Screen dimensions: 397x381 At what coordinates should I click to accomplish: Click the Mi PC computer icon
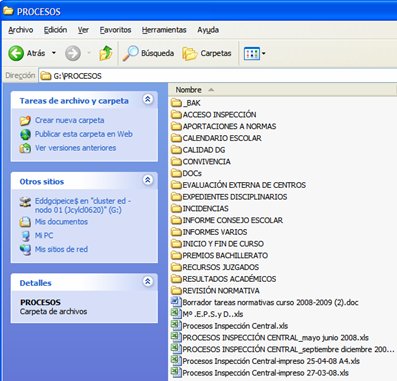click(25, 236)
